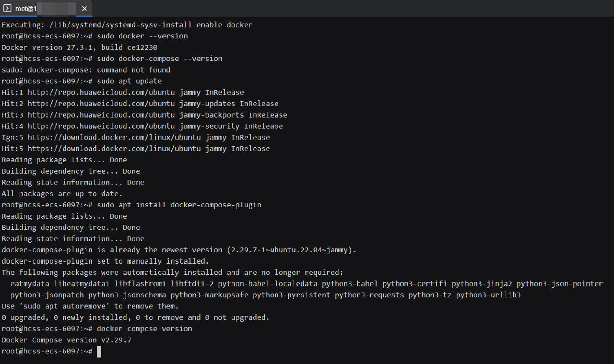
Task: Click the systemd-sysv-install enable docker line
Action: click(127, 25)
